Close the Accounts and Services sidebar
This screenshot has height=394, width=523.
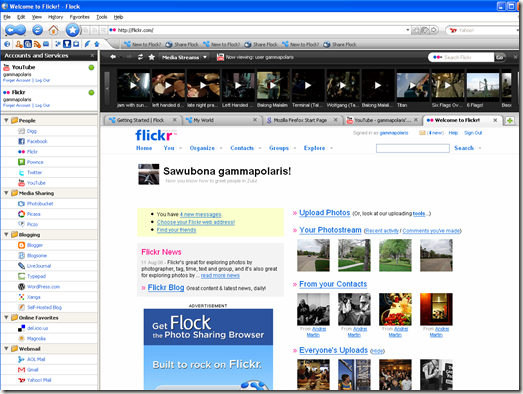point(92,55)
